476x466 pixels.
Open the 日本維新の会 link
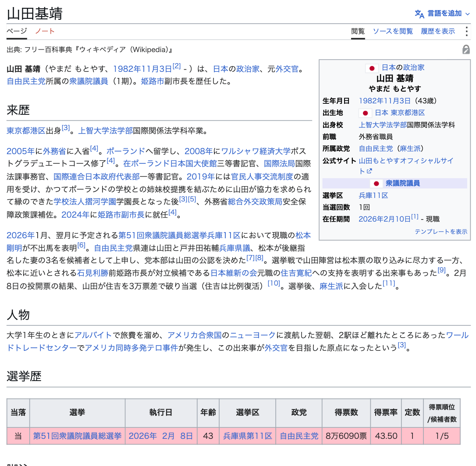(x=234, y=273)
